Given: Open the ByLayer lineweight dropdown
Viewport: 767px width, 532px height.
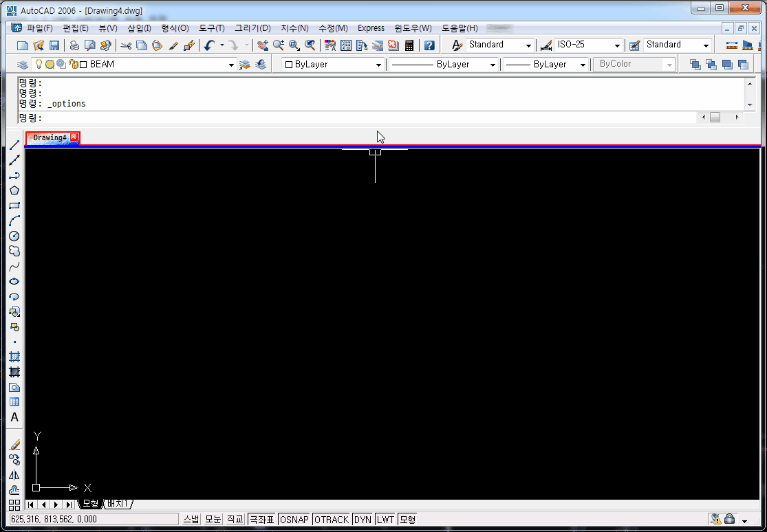Looking at the screenshot, I should (x=583, y=65).
